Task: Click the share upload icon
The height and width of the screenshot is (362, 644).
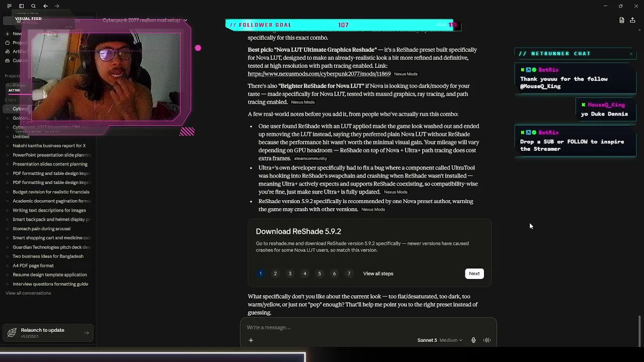Action: (632, 20)
